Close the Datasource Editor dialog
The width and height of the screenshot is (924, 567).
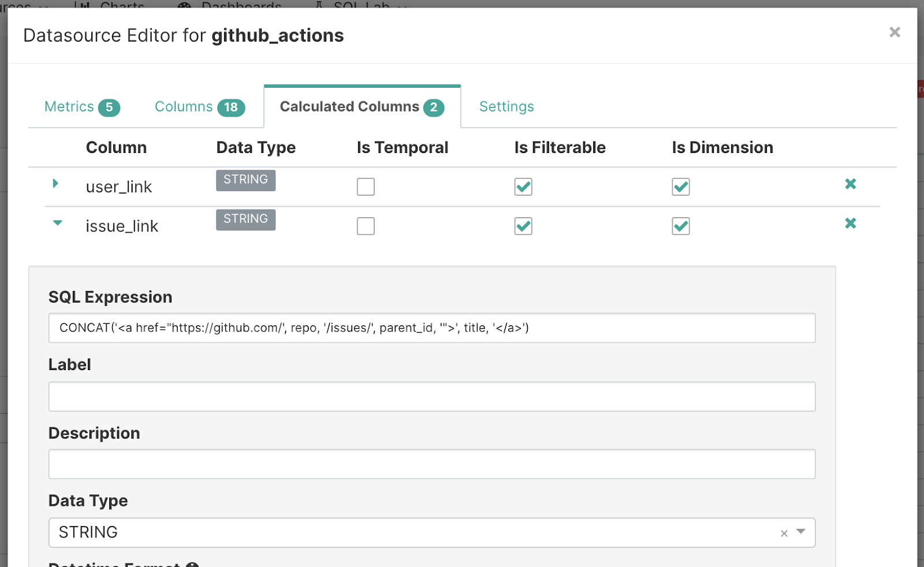[x=895, y=32]
